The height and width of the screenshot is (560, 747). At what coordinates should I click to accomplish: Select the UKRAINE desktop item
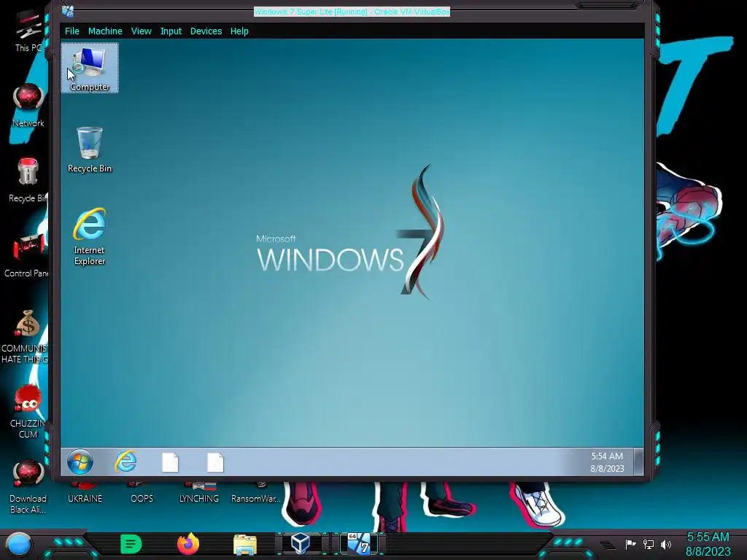85,494
